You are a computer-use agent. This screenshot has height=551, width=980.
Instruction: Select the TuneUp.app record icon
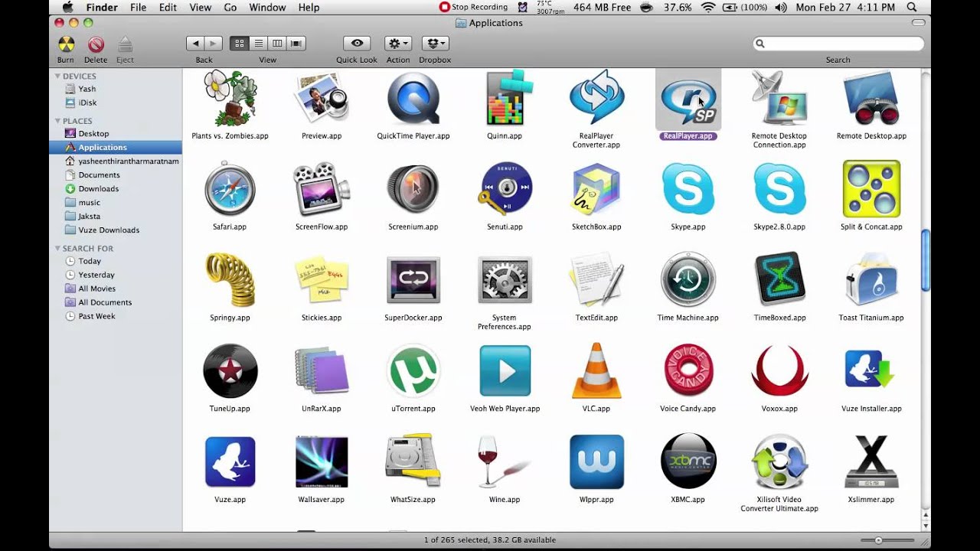click(230, 370)
